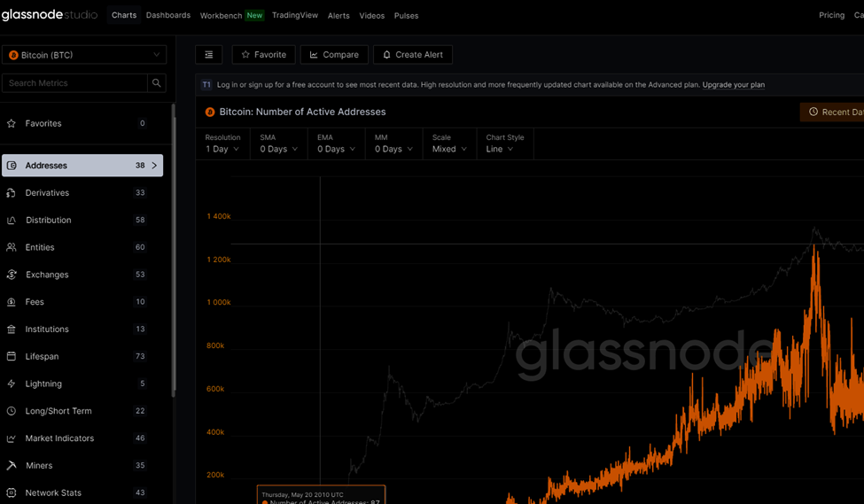Select the Market Indicators category row
The height and width of the screenshot is (504, 864).
click(82, 438)
